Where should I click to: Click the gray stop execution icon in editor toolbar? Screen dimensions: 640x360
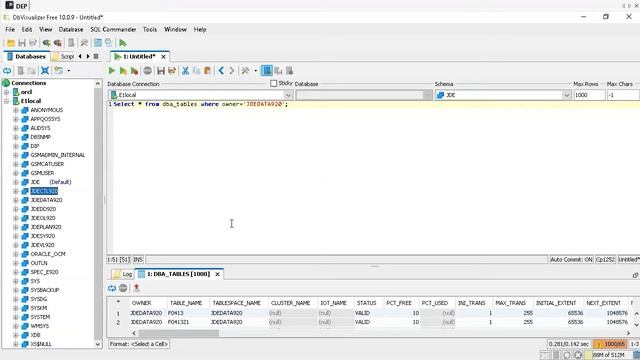click(147, 71)
